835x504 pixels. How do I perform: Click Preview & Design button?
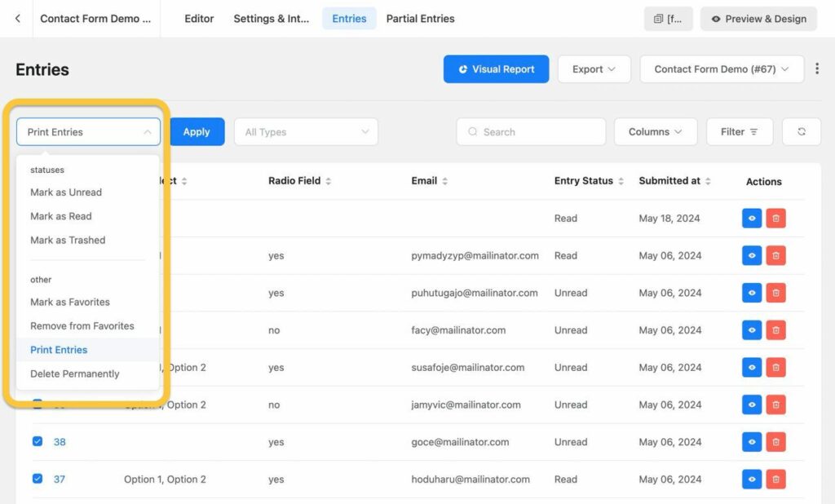pyautogui.click(x=758, y=19)
